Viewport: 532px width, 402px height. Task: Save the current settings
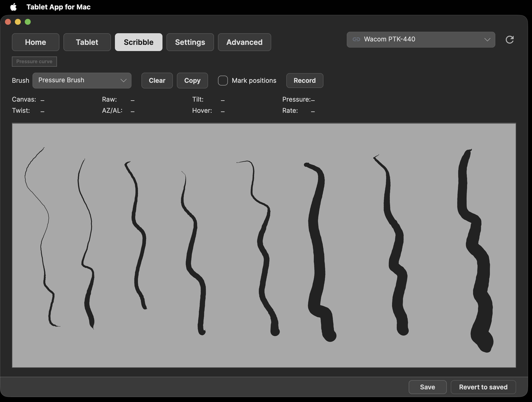click(427, 387)
